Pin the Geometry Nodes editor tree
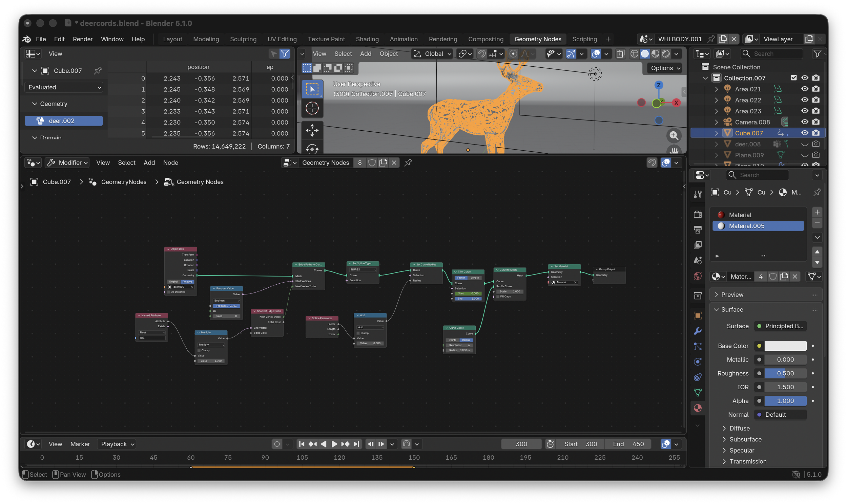 click(x=408, y=163)
